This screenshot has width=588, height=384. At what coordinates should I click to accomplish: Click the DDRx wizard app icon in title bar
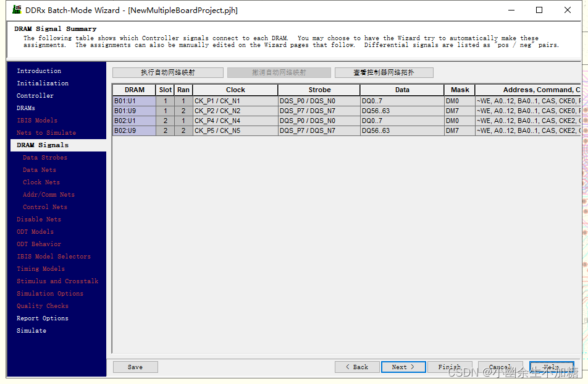(x=17, y=10)
